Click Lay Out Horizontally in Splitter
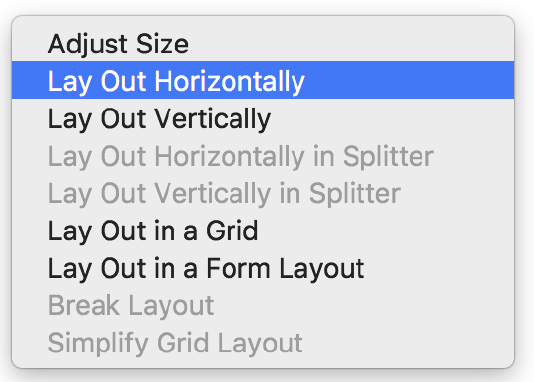 (x=263, y=155)
